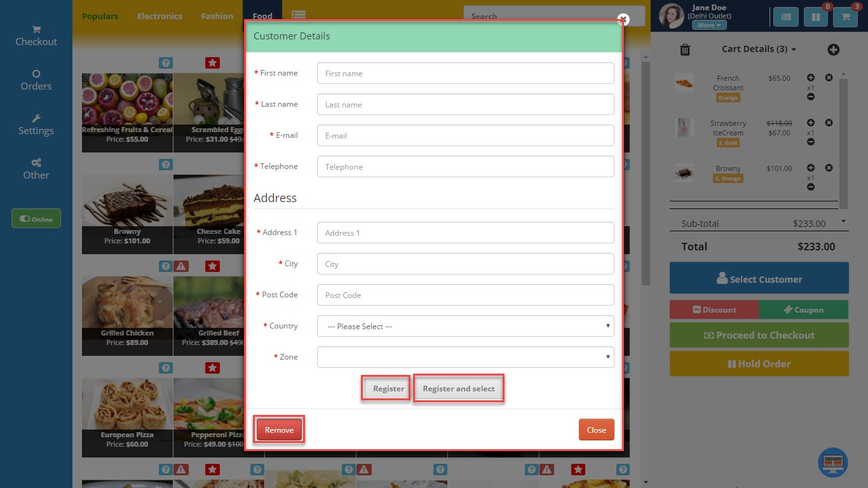The width and height of the screenshot is (868, 488).
Task: Increase French Croissant quantity with plus icon
Action: [x=810, y=78]
